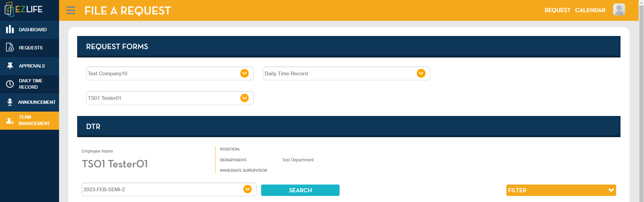Go to Requests in the sidebar
Image resolution: width=644 pixels, height=202 pixels.
point(30,48)
